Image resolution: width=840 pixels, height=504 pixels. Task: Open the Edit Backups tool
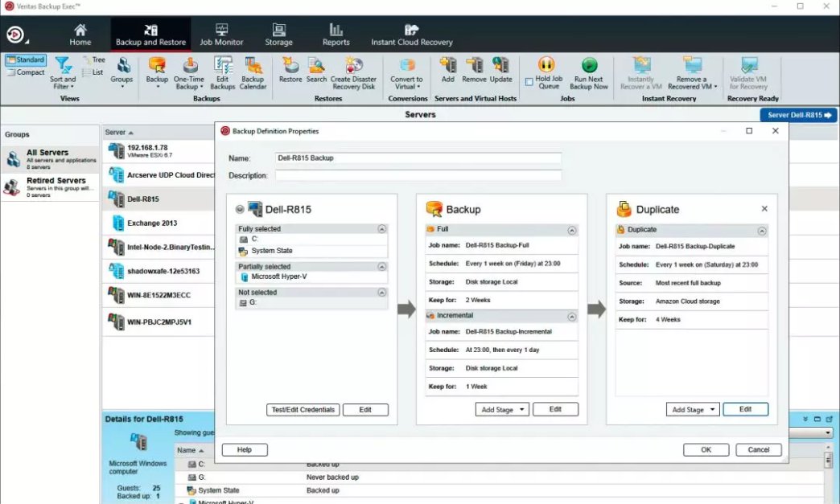click(223, 67)
